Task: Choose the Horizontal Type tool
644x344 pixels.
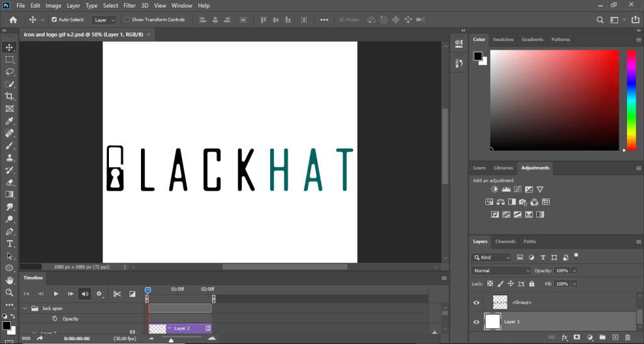Action: pos(9,244)
